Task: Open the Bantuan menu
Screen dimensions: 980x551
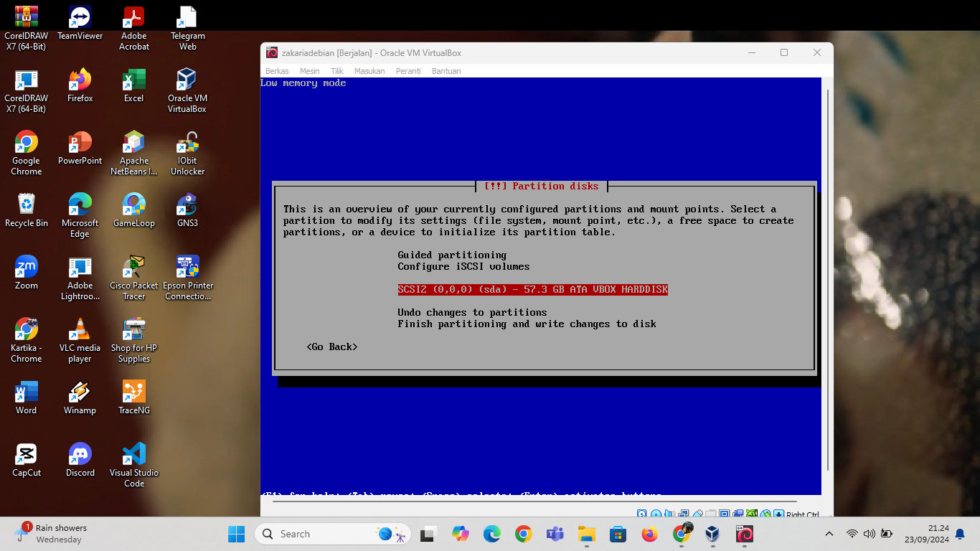Action: 446,71
